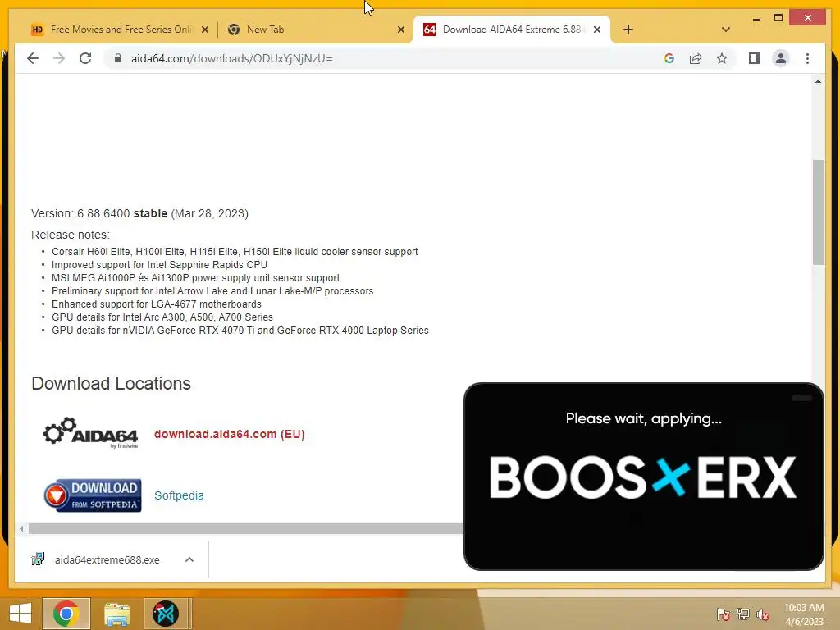Close the AIDA64 download tab
Image resolution: width=840 pixels, height=630 pixels.
(x=597, y=30)
